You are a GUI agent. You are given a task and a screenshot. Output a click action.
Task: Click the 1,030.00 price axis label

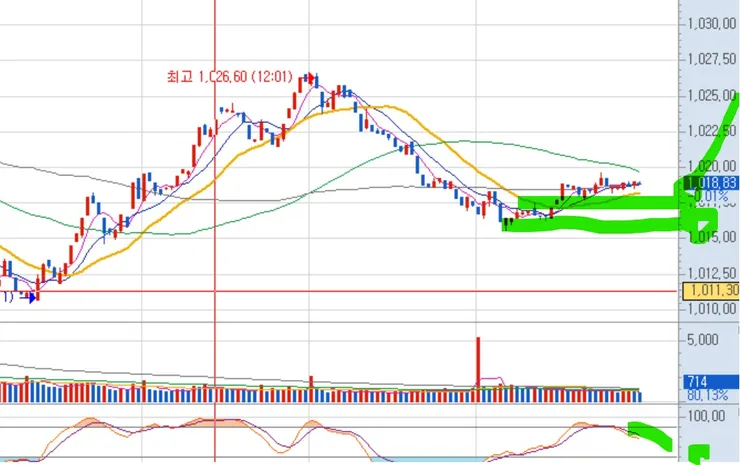tap(712, 24)
